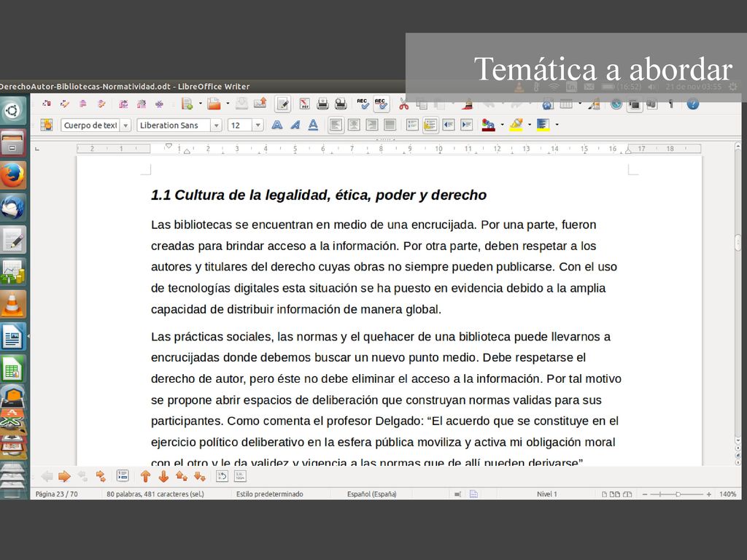
Task: Promote level with right orange arrow
Action: point(64,475)
